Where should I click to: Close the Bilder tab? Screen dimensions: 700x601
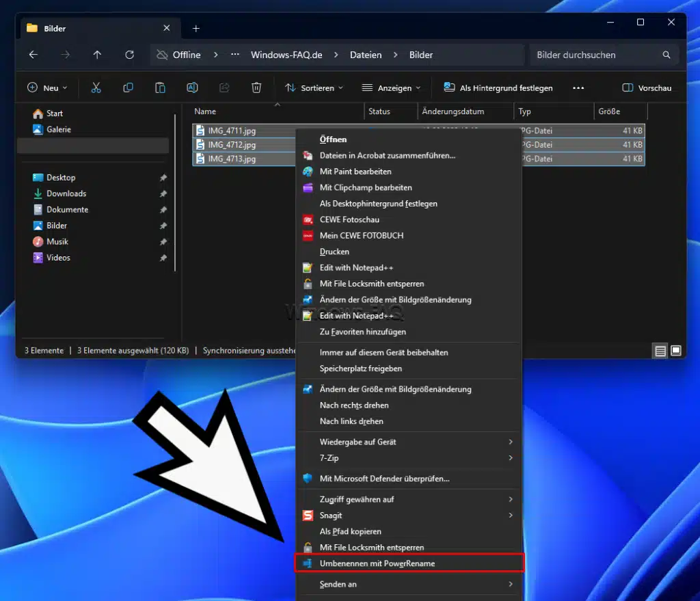pos(167,28)
